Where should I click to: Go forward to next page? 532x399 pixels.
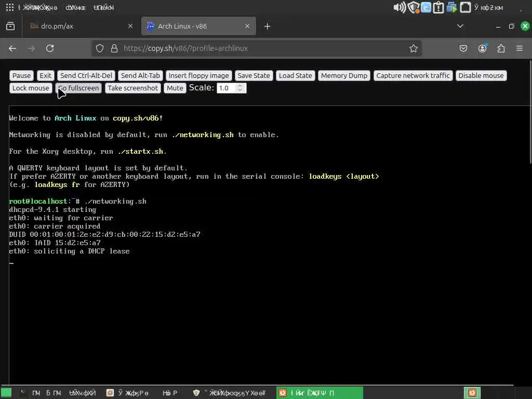click(x=31, y=48)
